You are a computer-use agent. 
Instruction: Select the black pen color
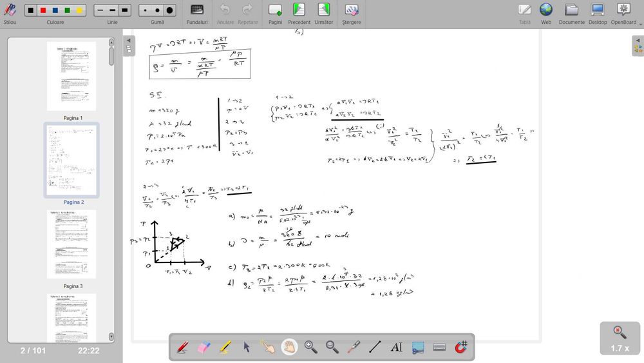(30, 10)
